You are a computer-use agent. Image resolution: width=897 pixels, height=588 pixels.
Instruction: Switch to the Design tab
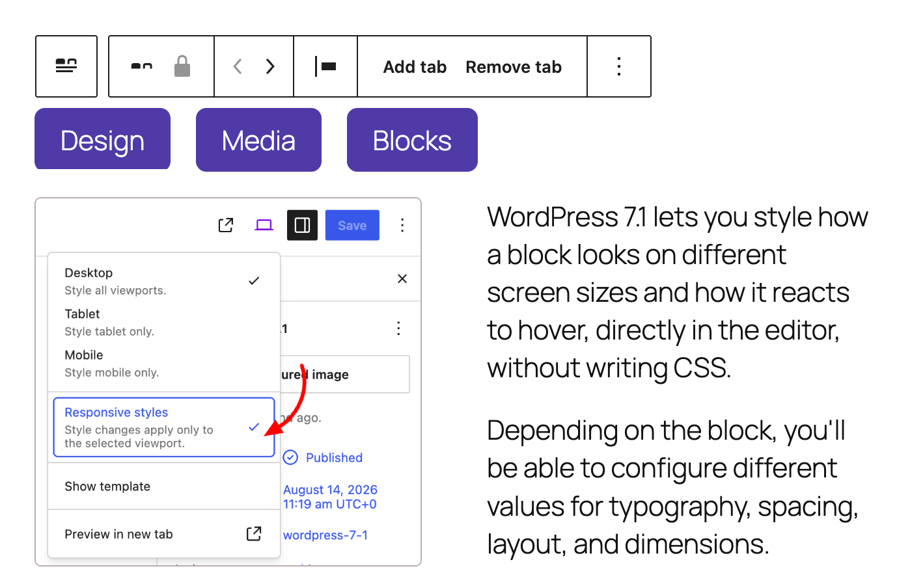tap(102, 140)
